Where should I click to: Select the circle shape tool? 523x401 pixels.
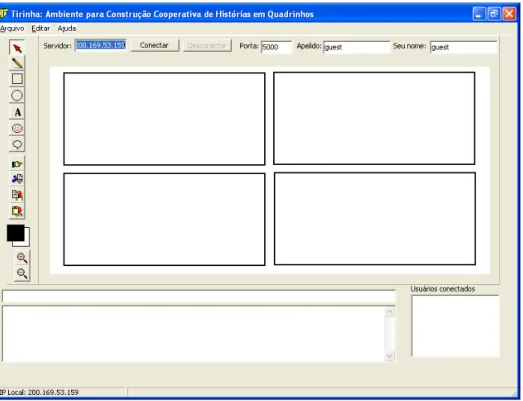(x=17, y=95)
